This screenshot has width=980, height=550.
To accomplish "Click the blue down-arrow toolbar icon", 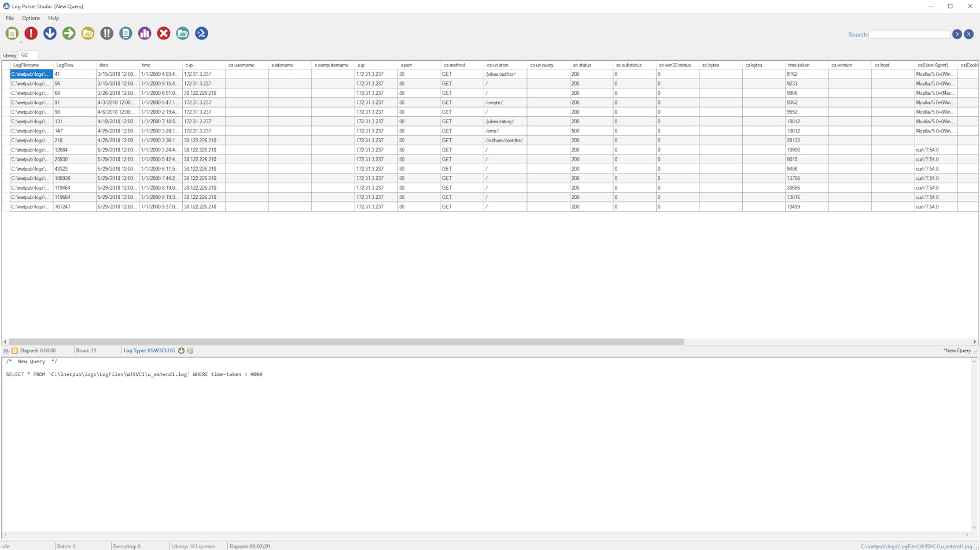I will 50,34.
